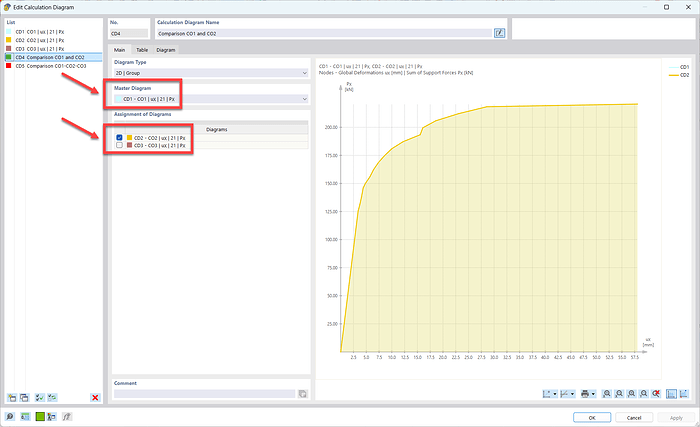Click the reset zoom icon with red X
The width and height of the screenshot is (700, 427).
tap(655, 393)
